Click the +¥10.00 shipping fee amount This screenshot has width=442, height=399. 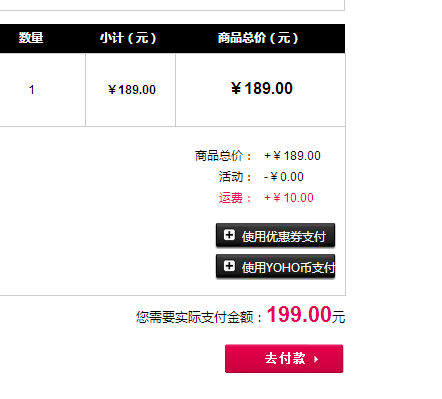point(289,198)
